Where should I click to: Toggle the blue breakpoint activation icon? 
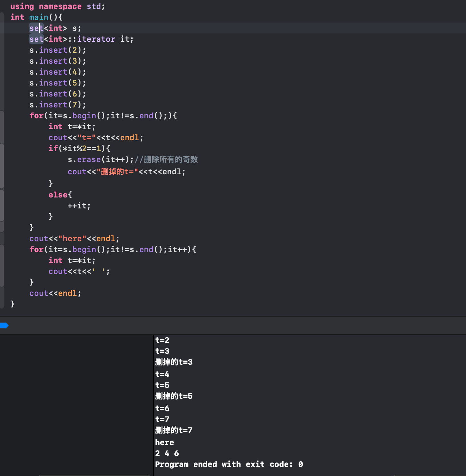point(4,325)
